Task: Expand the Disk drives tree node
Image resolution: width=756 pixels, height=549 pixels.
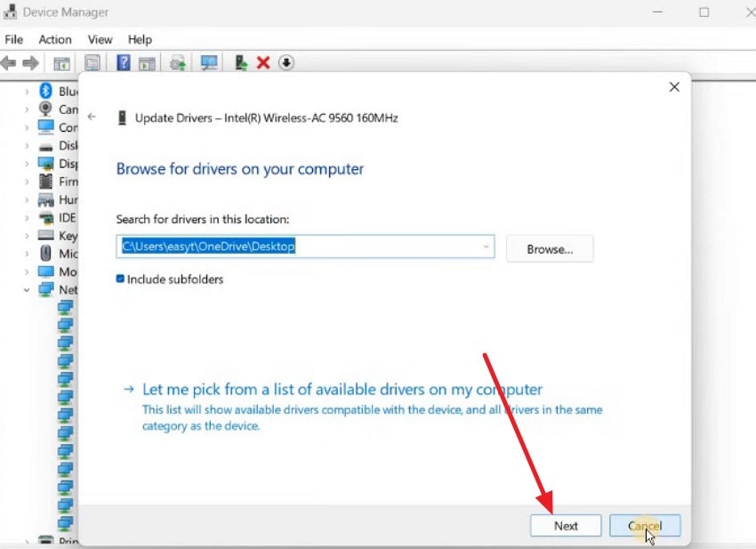Action: click(x=27, y=146)
